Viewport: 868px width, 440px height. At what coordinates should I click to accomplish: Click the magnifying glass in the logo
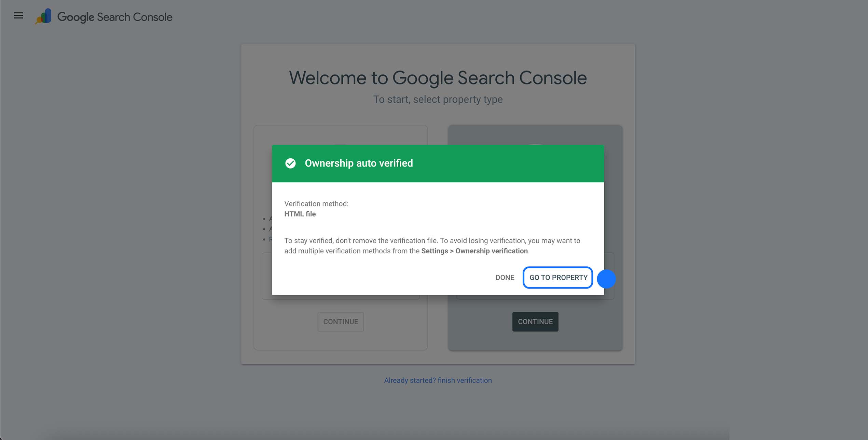pyautogui.click(x=39, y=20)
